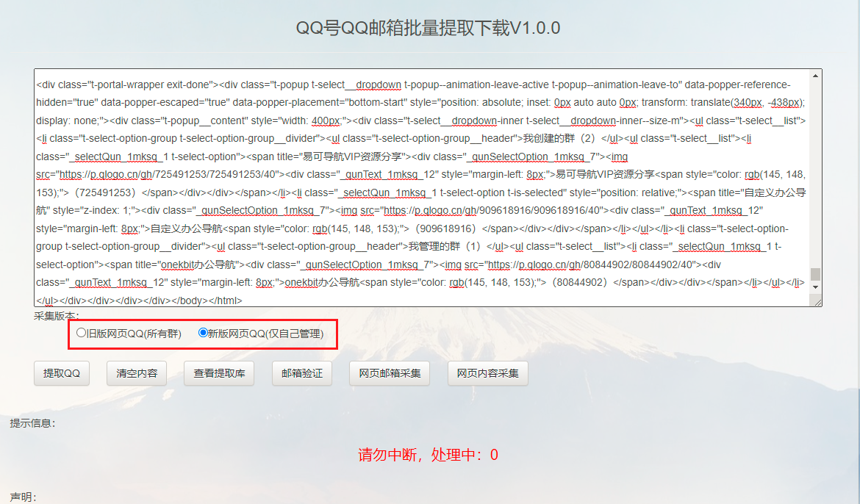Screen dimensions: 860x504
Task: Click the 提示信息 label
Action: [31, 423]
